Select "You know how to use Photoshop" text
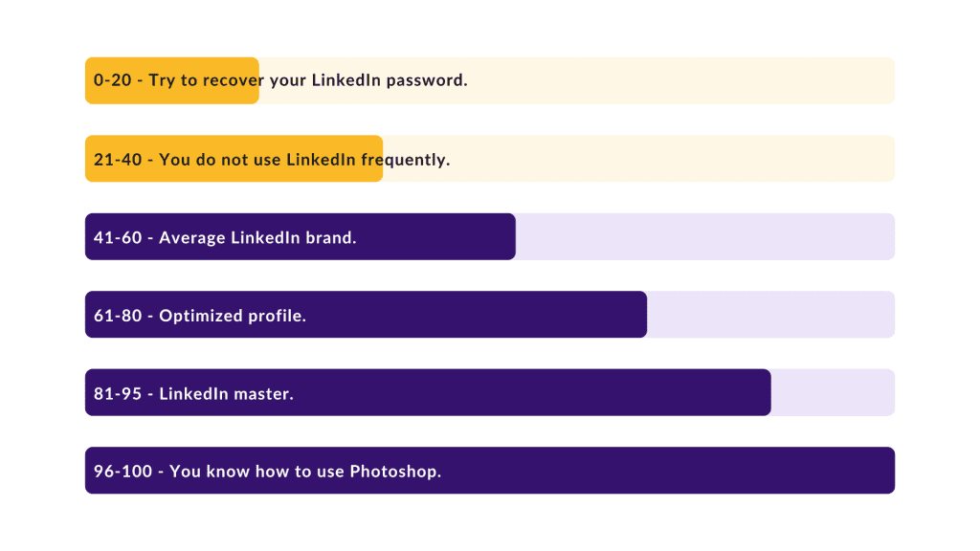The width and height of the screenshot is (980, 551). pyautogui.click(x=305, y=472)
